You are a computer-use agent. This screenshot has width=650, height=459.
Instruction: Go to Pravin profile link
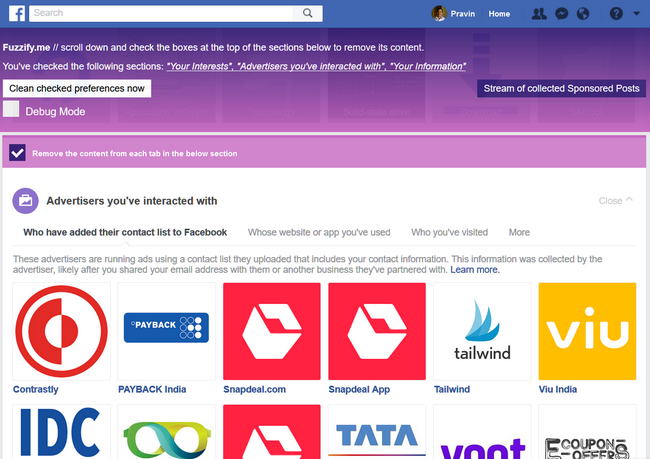(x=463, y=14)
